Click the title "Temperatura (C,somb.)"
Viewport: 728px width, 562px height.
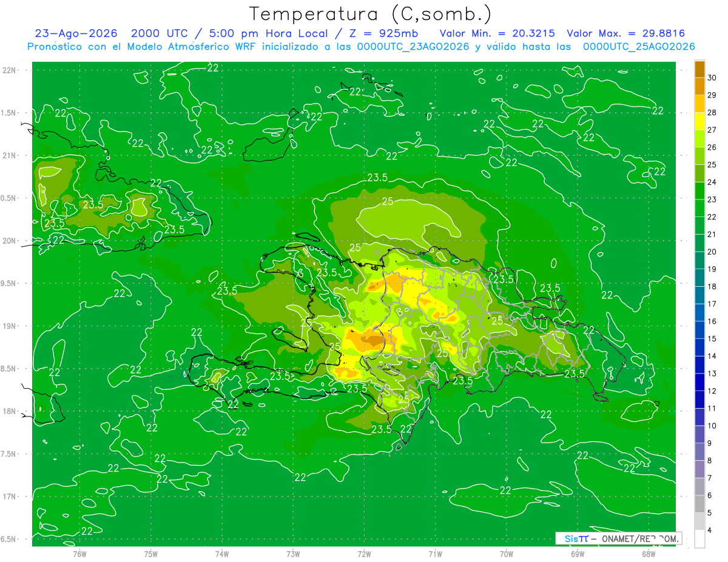tap(371, 14)
